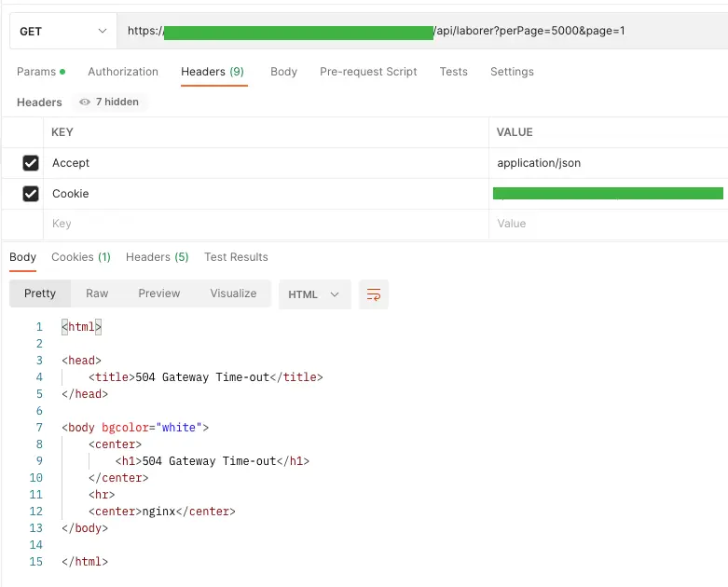The image size is (728, 587).
Task: Click the eye icon for hidden headers
Action: point(85,102)
